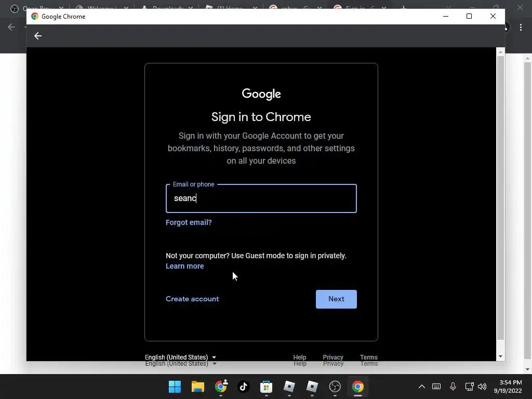
Task: Show hidden system tray icons
Action: pyautogui.click(x=422, y=387)
